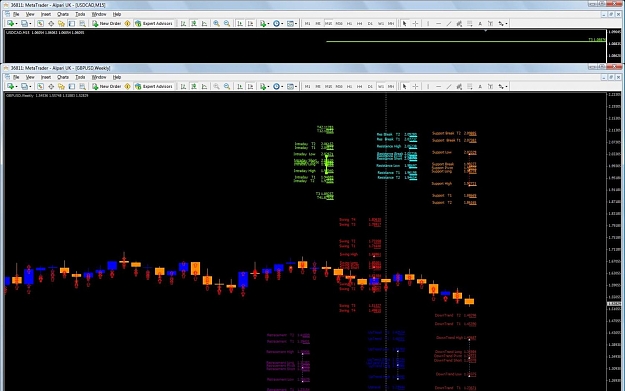625x391 pixels.
Task: Toggle Auto Scroll in the GBPUSD window
Action: tap(240, 86)
